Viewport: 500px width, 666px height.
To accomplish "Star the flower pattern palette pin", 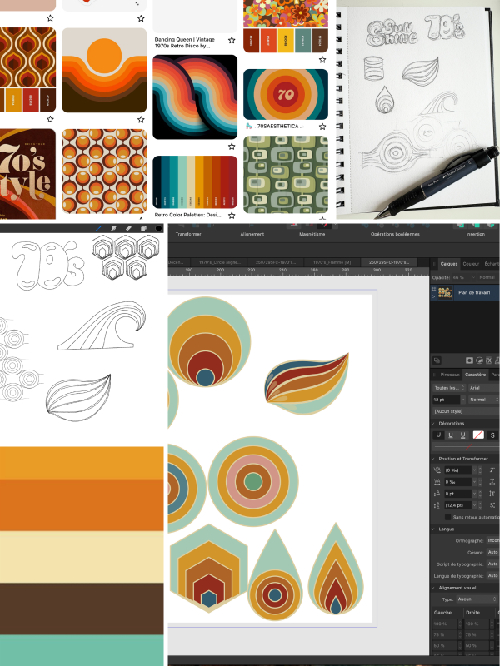I will pyautogui.click(x=322, y=59).
